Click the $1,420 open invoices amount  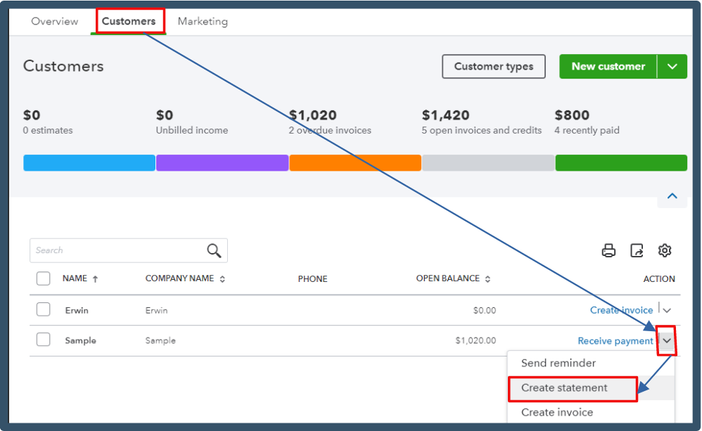coord(445,115)
